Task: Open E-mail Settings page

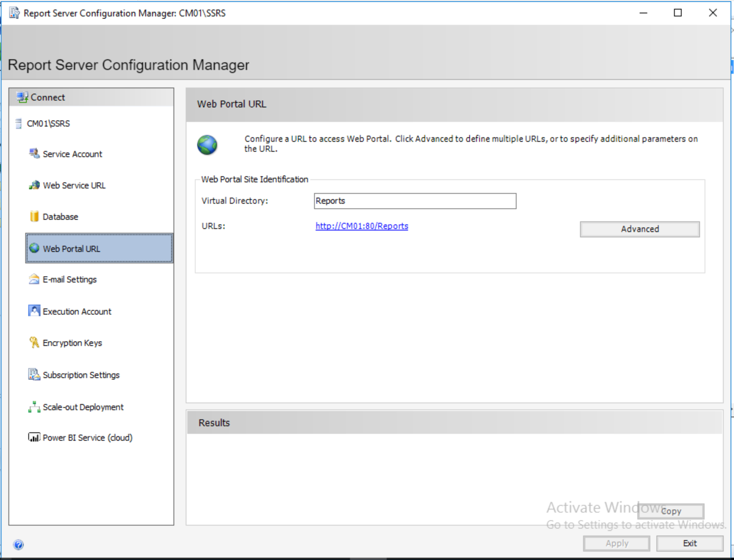Action: [x=70, y=279]
